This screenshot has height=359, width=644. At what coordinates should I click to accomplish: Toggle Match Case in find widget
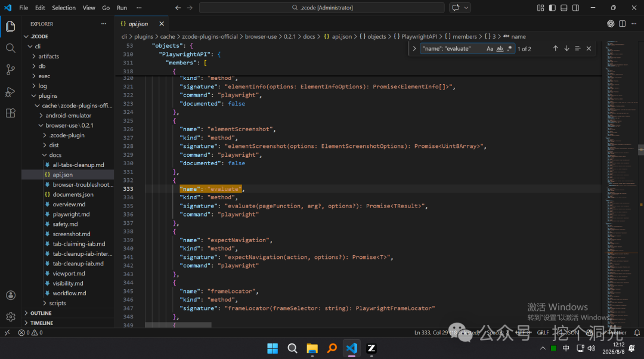490,48
